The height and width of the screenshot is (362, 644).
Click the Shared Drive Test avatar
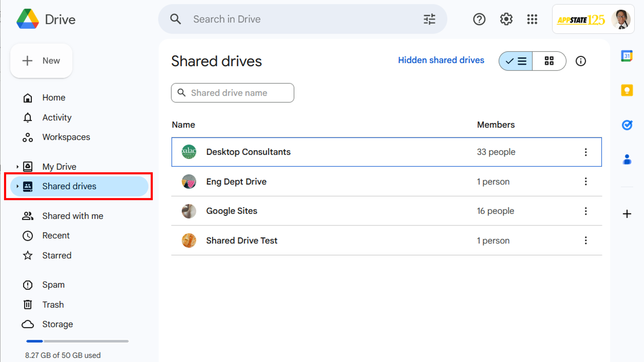point(189,240)
